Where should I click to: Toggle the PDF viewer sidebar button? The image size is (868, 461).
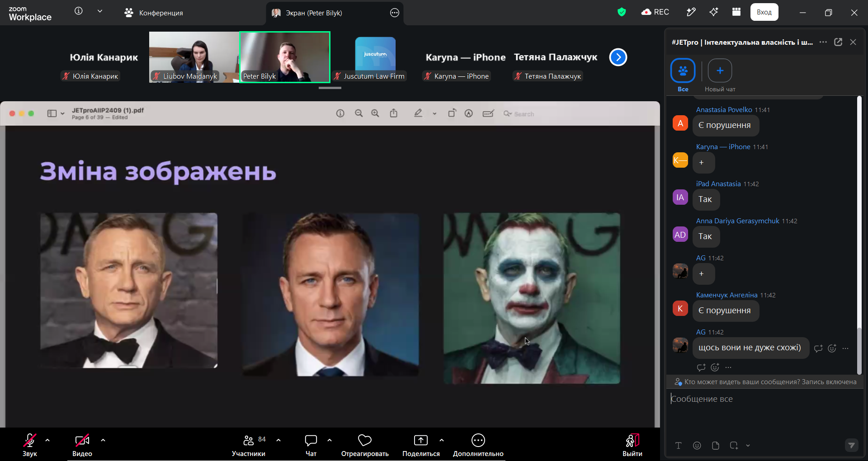pos(52,113)
